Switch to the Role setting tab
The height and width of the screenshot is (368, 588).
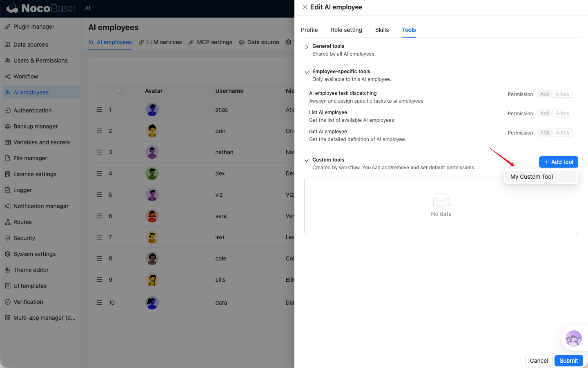pyautogui.click(x=346, y=30)
